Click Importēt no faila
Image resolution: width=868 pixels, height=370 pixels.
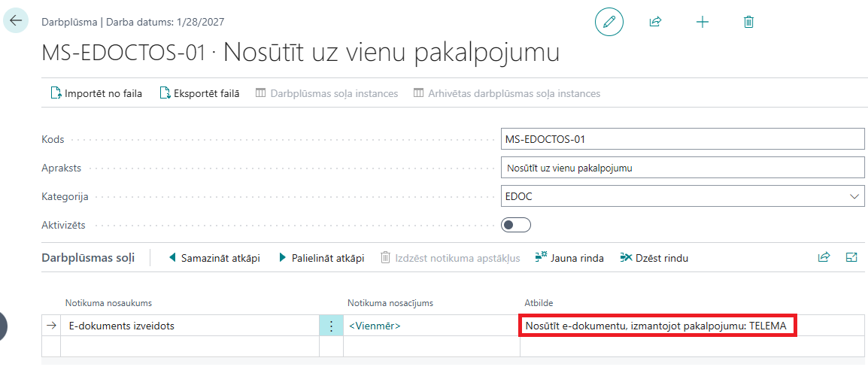96,93
